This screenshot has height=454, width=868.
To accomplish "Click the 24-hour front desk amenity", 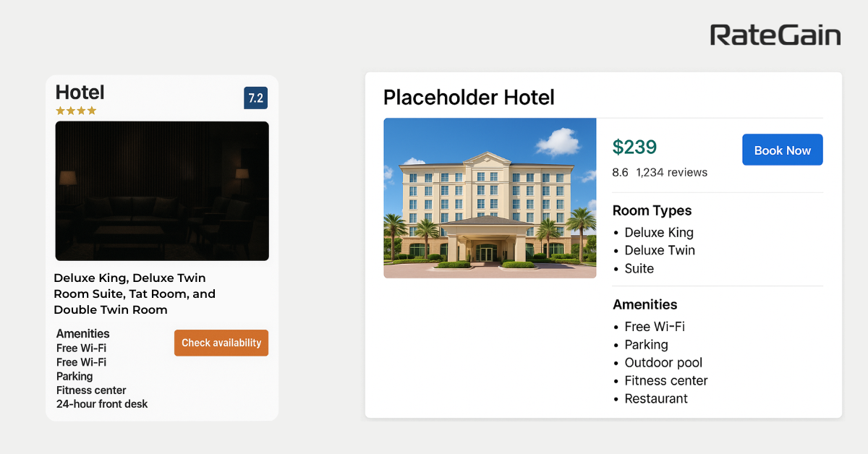I will tap(102, 404).
